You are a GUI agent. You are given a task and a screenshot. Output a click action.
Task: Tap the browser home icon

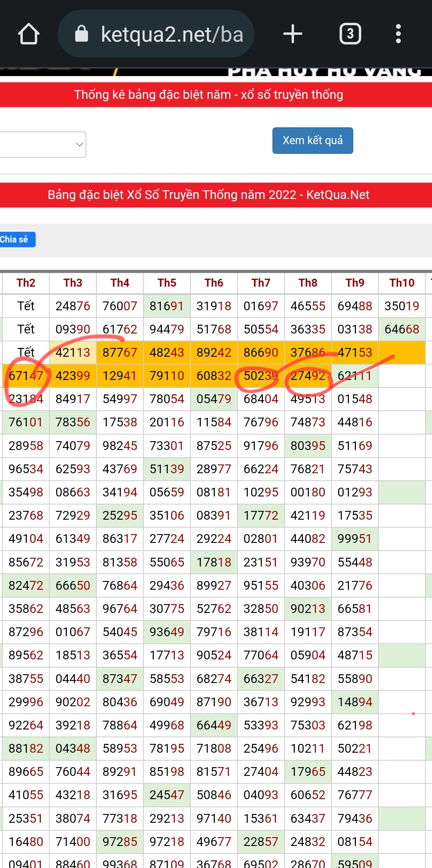[x=29, y=34]
